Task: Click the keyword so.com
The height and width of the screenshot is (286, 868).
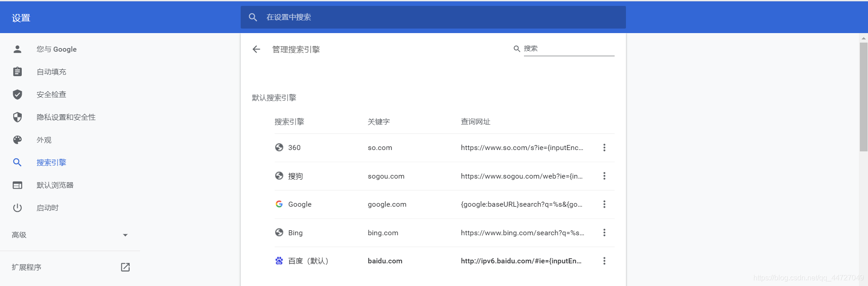Action: point(380,148)
